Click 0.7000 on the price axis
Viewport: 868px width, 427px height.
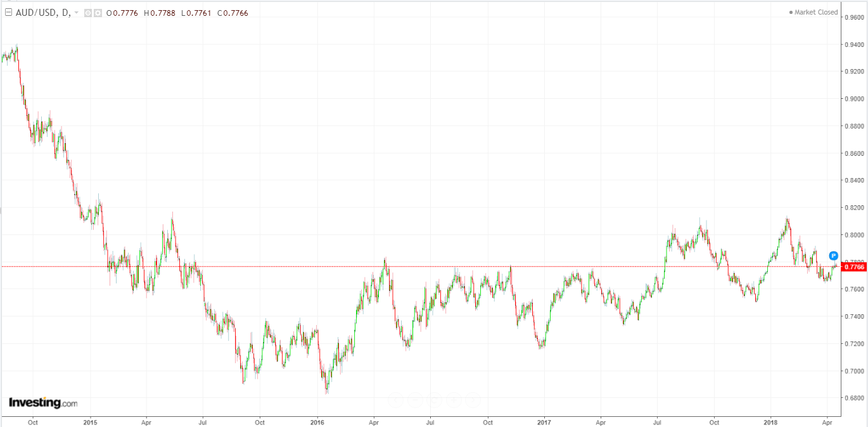(853, 371)
